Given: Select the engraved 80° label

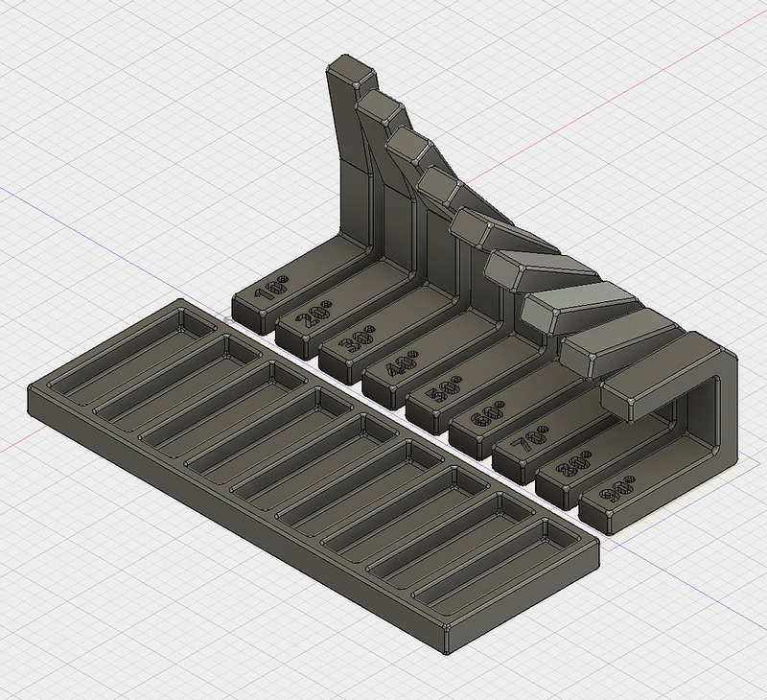Looking at the screenshot, I should [x=573, y=466].
